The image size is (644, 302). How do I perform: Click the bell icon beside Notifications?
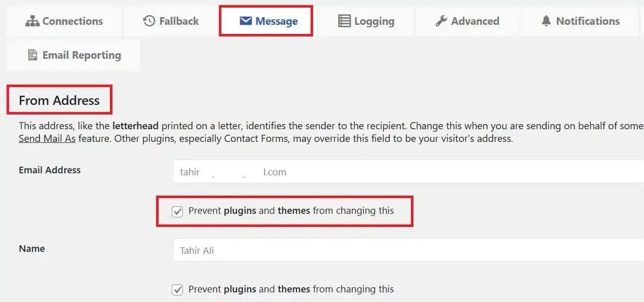(546, 21)
